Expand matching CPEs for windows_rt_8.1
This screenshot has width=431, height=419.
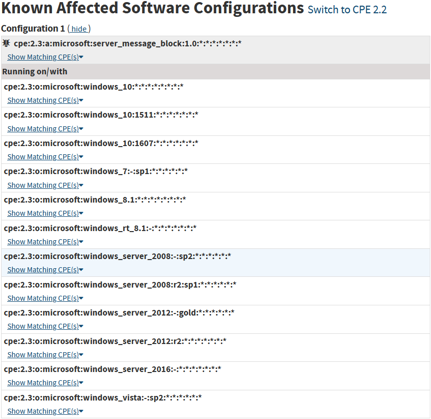point(45,242)
